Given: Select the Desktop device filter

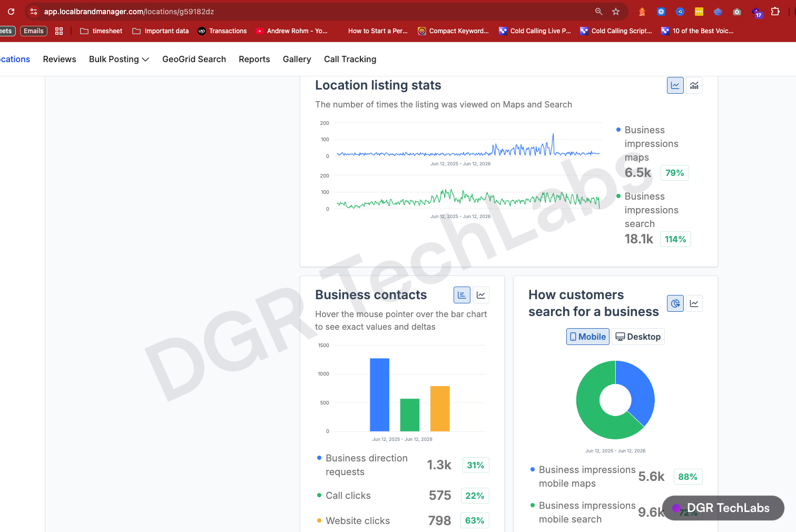Looking at the screenshot, I should tap(638, 337).
